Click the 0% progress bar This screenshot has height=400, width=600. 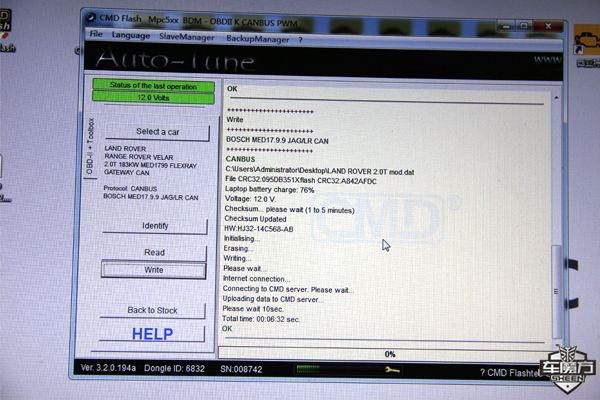tap(385, 354)
